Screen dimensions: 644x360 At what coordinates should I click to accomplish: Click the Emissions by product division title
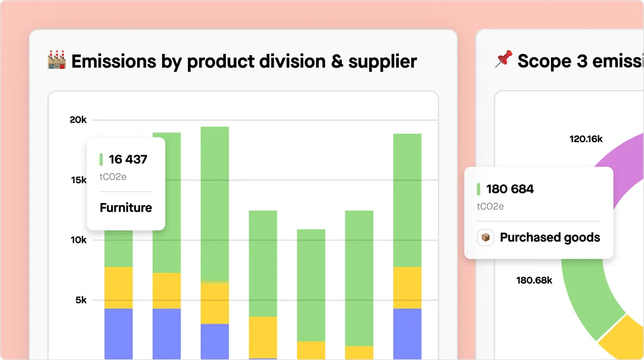[x=244, y=61]
